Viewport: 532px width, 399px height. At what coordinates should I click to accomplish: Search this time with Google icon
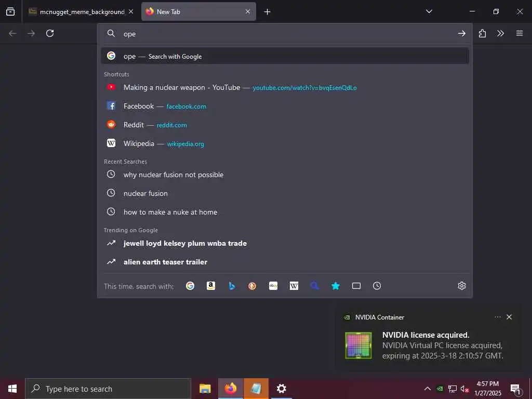point(190,286)
